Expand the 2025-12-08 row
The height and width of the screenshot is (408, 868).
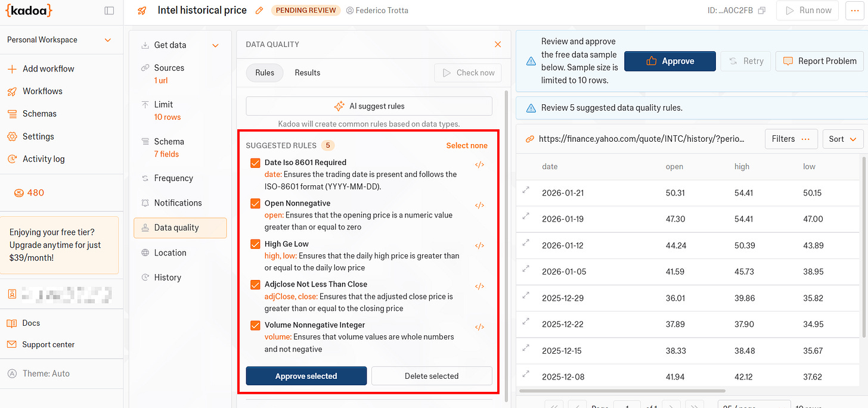(x=526, y=374)
